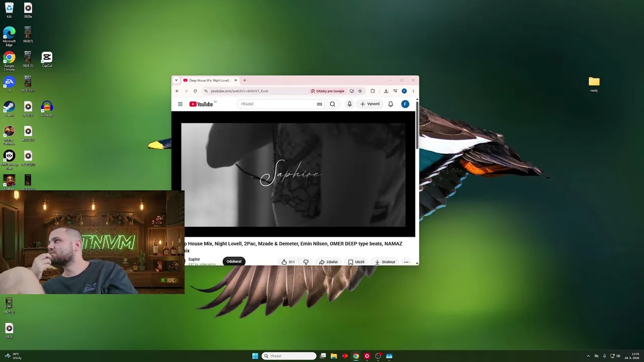644x362 pixels.
Task: Open the on-screen keyboard in the search box
Action: coord(319,104)
